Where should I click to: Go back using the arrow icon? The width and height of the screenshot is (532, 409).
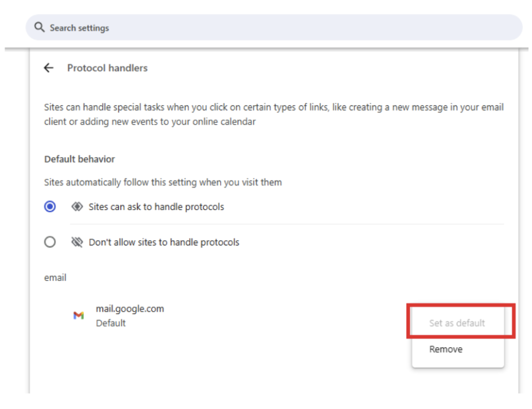click(49, 68)
